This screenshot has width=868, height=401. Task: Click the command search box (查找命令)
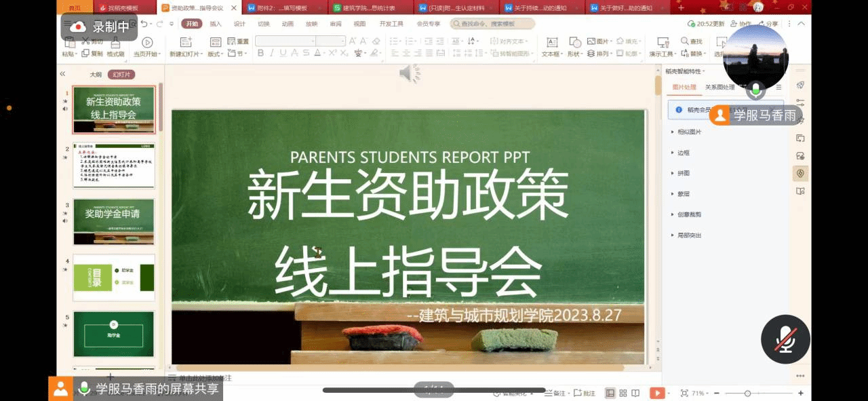pyautogui.click(x=492, y=24)
